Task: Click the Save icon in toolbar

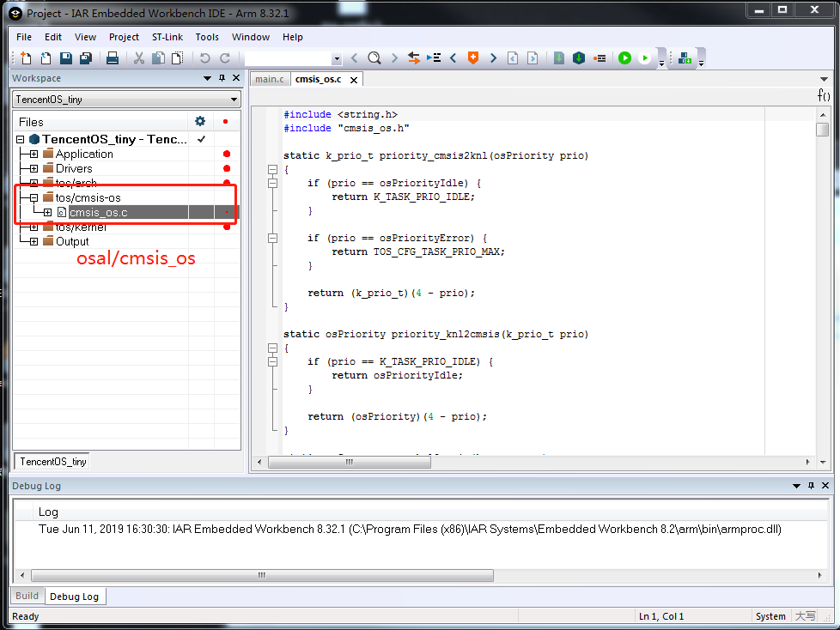Action: (x=65, y=58)
